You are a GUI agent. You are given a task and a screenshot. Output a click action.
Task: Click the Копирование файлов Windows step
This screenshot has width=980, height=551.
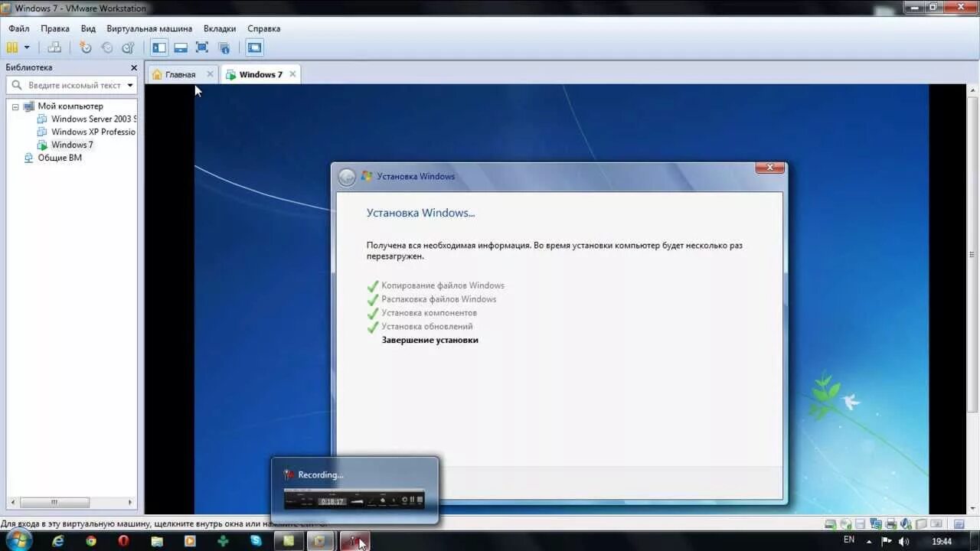pos(443,285)
